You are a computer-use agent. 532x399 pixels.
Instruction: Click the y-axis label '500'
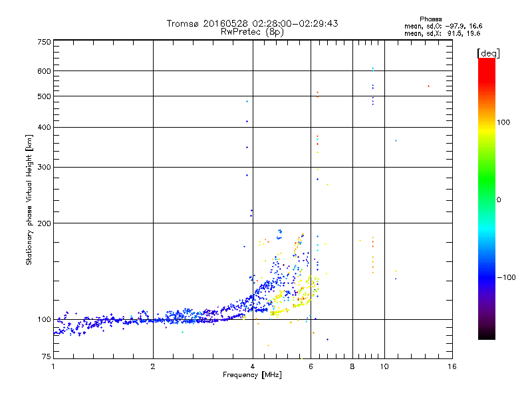(x=44, y=96)
